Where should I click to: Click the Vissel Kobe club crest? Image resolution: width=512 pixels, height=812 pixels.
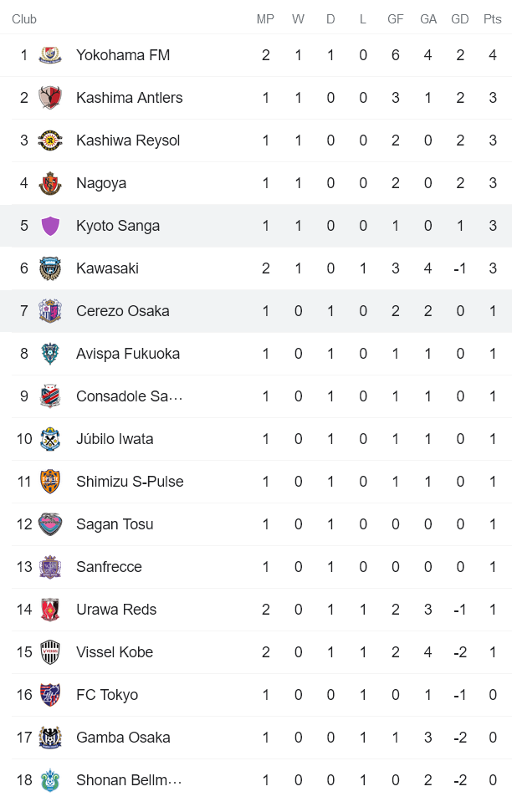49,651
